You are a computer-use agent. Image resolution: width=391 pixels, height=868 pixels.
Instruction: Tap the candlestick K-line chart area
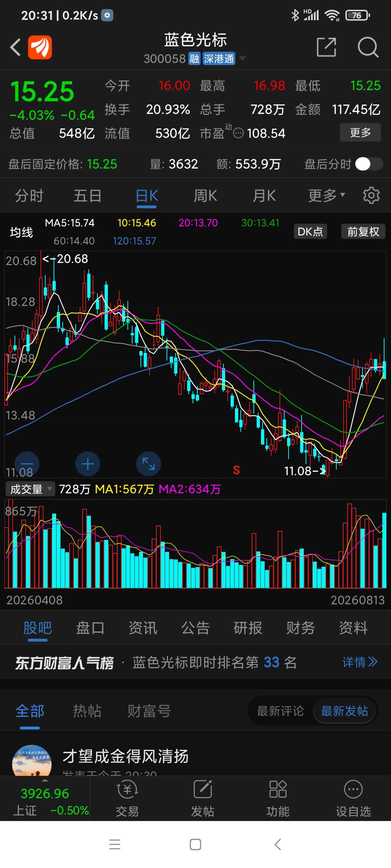pyautogui.click(x=195, y=364)
